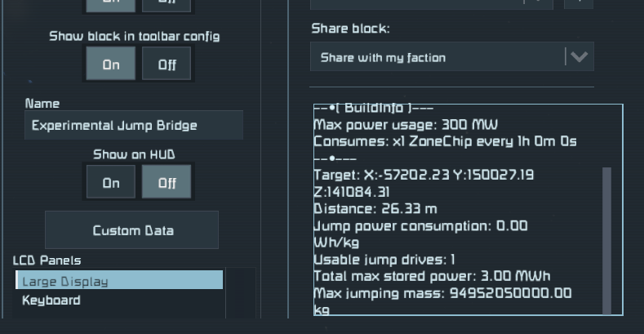Click the Experimental Jump Bridge name field
Image resolution: width=644 pixels, height=334 pixels.
coord(134,125)
